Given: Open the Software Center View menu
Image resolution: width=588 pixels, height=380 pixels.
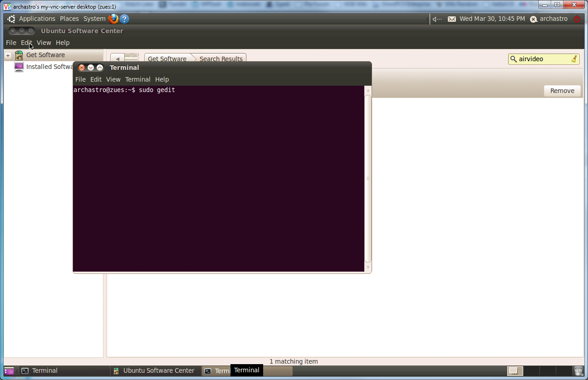Looking at the screenshot, I should point(44,43).
